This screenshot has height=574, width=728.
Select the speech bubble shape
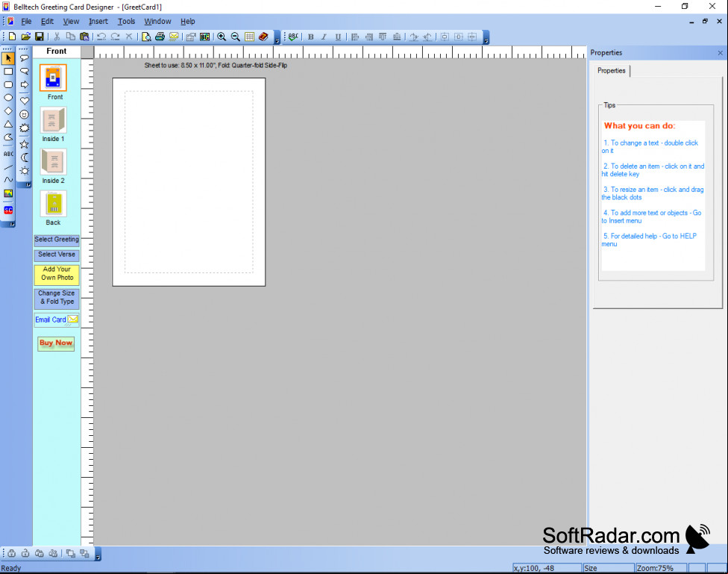pyautogui.click(x=24, y=58)
